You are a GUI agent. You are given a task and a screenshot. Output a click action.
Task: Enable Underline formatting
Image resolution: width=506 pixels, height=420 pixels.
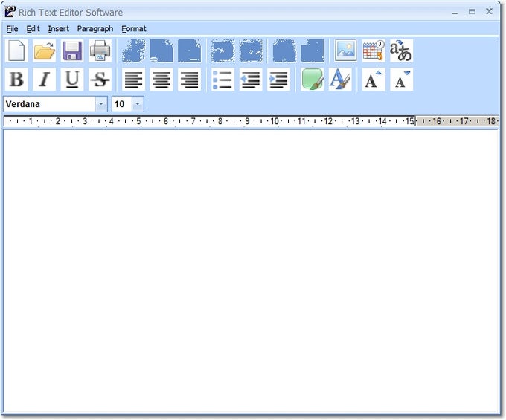click(x=72, y=80)
